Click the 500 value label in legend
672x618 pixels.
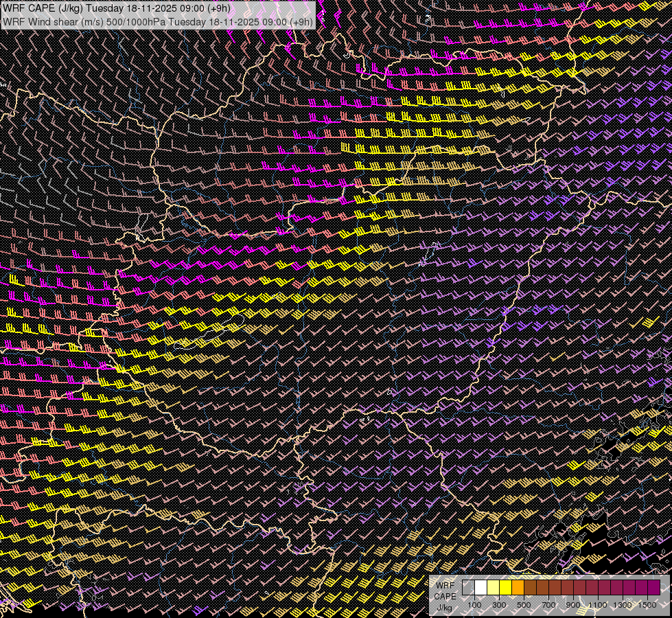click(x=524, y=605)
